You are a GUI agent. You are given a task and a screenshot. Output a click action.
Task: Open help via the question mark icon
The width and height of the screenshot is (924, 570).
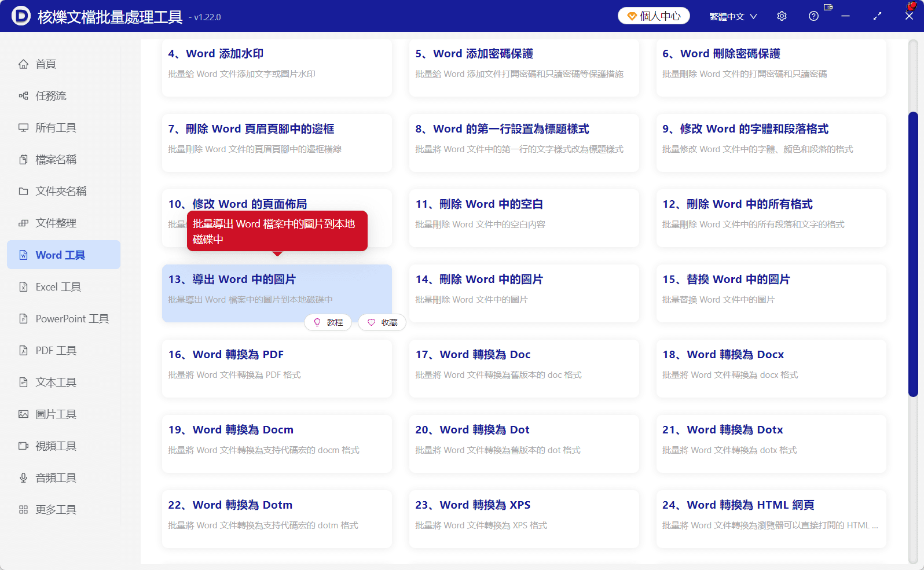click(813, 16)
